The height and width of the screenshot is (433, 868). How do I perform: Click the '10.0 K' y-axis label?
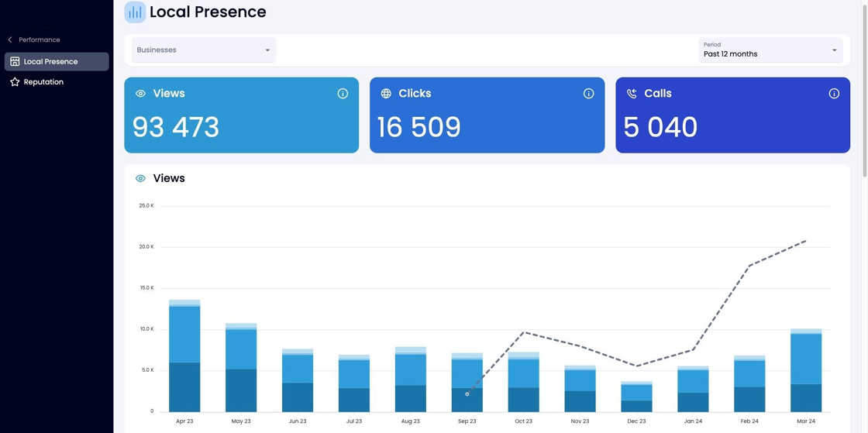click(146, 329)
